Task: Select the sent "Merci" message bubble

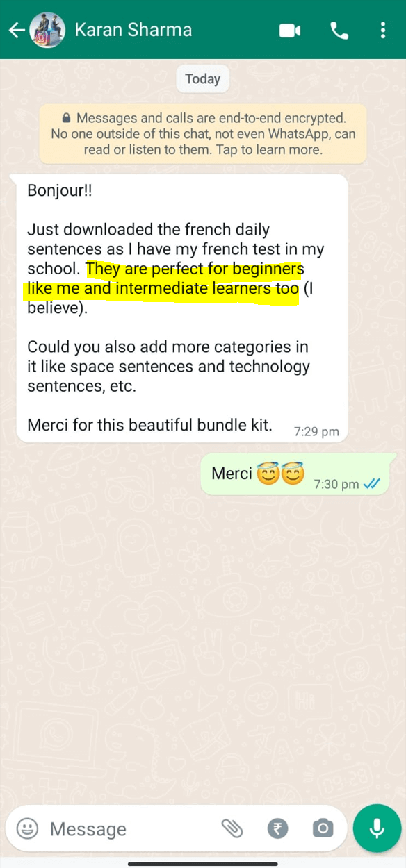Action: click(x=295, y=474)
